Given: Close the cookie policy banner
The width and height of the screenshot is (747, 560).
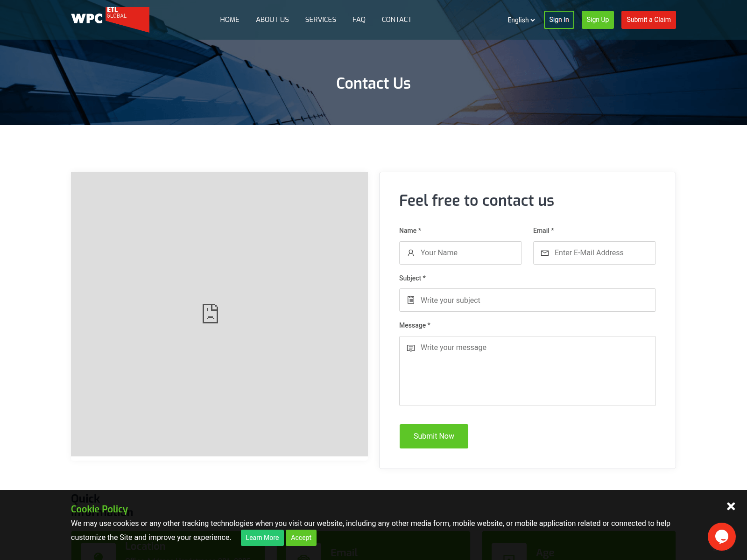Looking at the screenshot, I should click(x=731, y=506).
